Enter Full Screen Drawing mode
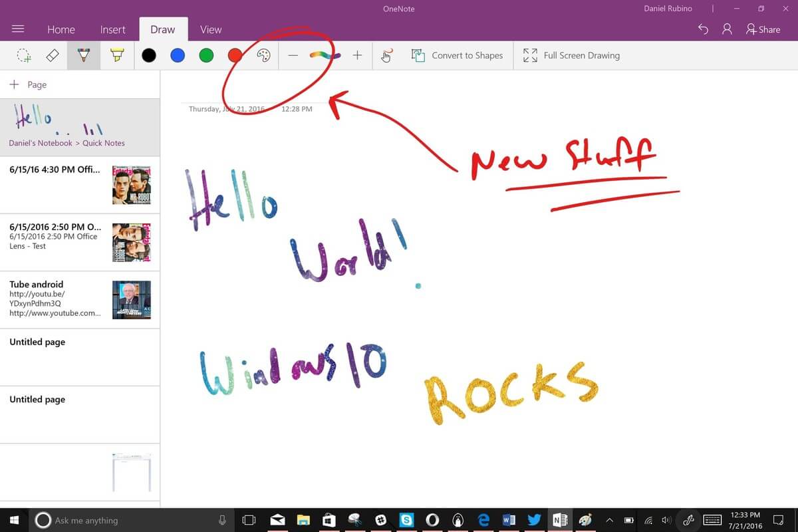The height and width of the screenshot is (532, 798). (x=530, y=55)
